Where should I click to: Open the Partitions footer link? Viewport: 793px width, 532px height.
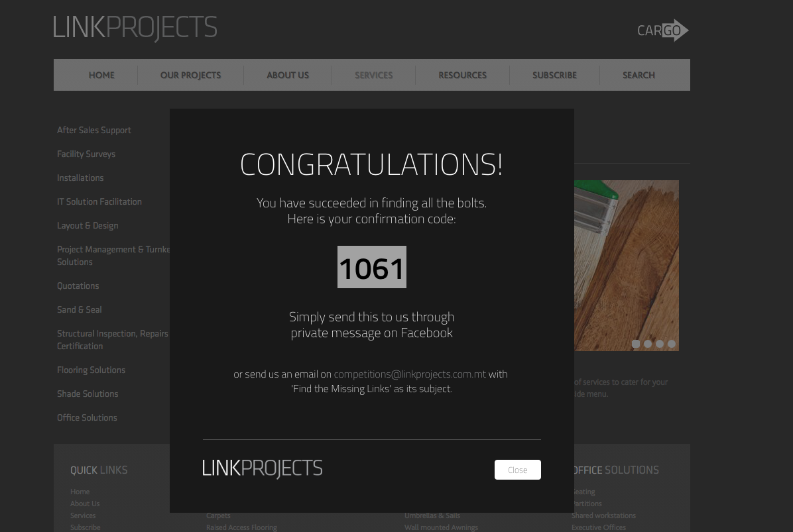click(588, 504)
